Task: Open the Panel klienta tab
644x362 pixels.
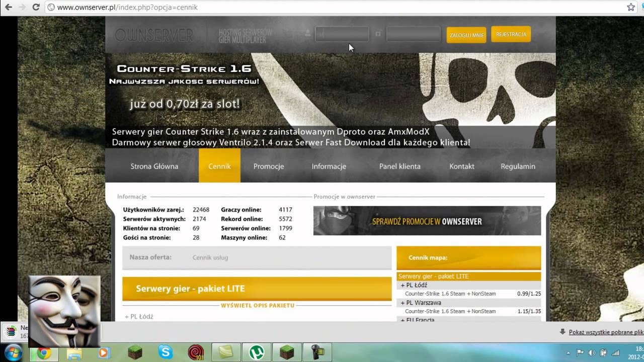Action: [x=400, y=166]
